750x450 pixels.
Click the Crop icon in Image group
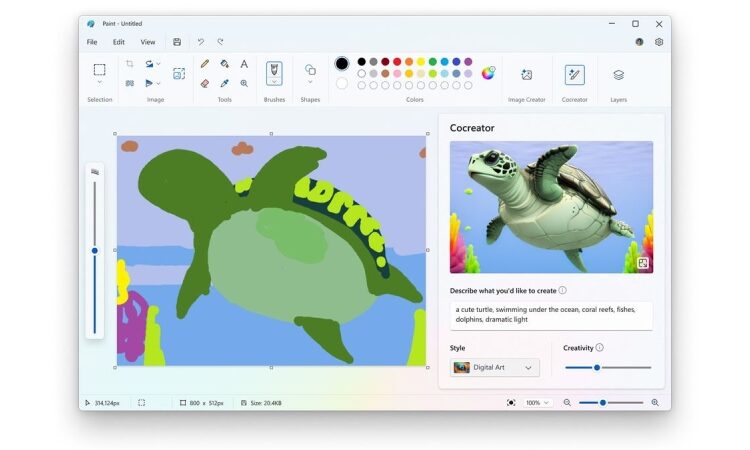pyautogui.click(x=130, y=64)
